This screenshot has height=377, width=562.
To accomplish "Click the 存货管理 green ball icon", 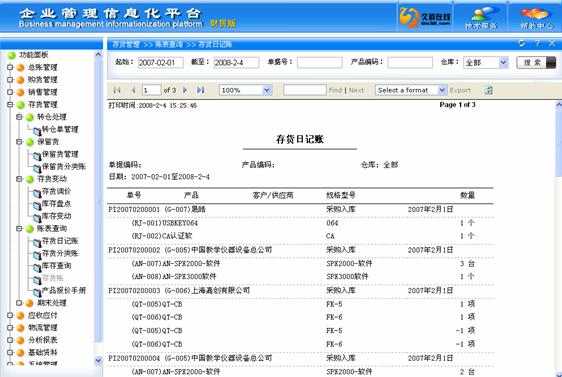I will click(x=21, y=105).
